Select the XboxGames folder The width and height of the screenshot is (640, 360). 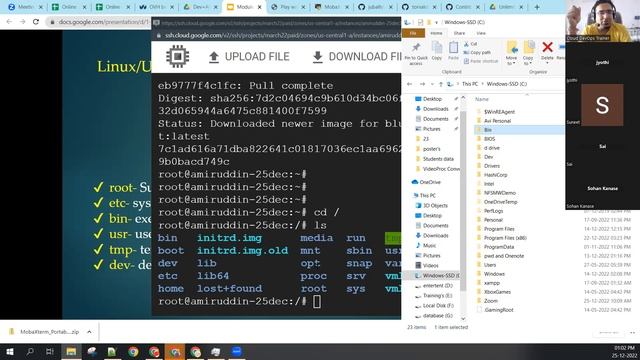click(497, 292)
